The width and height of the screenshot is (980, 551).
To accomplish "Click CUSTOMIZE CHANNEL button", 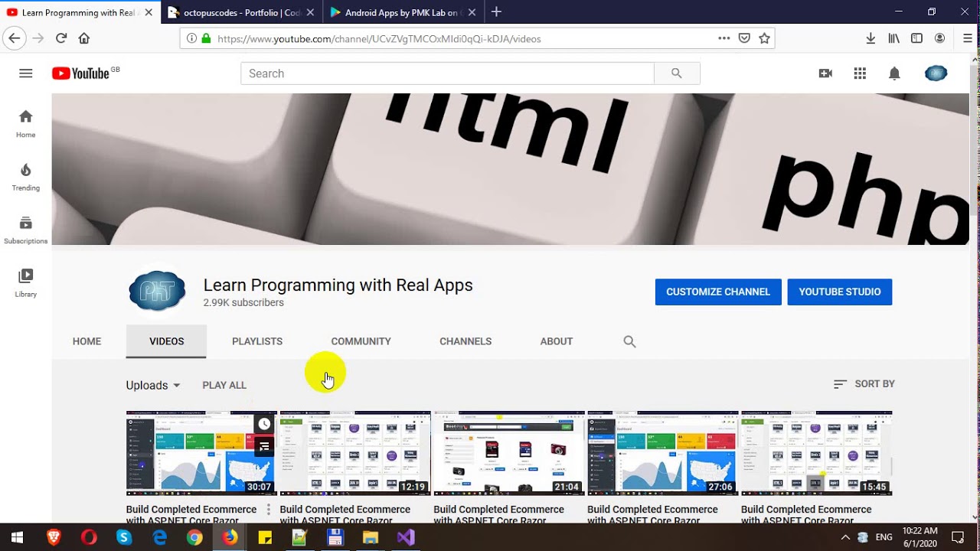I will click(718, 292).
